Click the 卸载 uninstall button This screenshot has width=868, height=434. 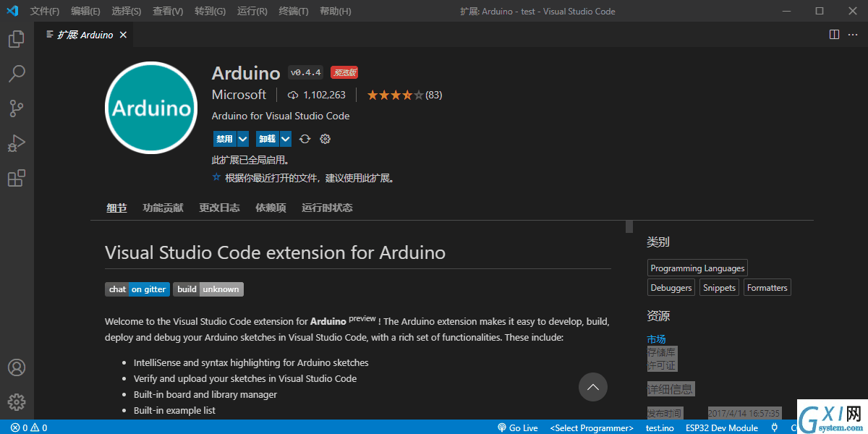(x=267, y=139)
